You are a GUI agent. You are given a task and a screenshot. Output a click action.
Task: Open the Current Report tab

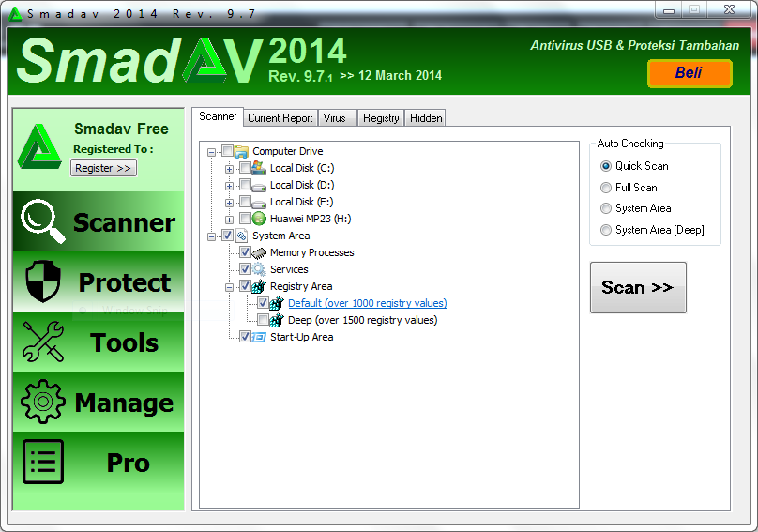click(x=280, y=118)
